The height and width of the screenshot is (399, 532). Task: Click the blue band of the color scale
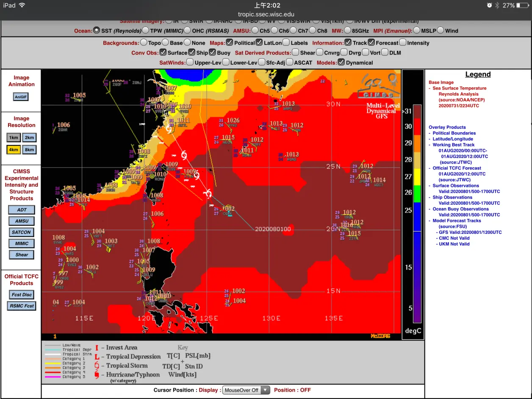[x=418, y=217]
